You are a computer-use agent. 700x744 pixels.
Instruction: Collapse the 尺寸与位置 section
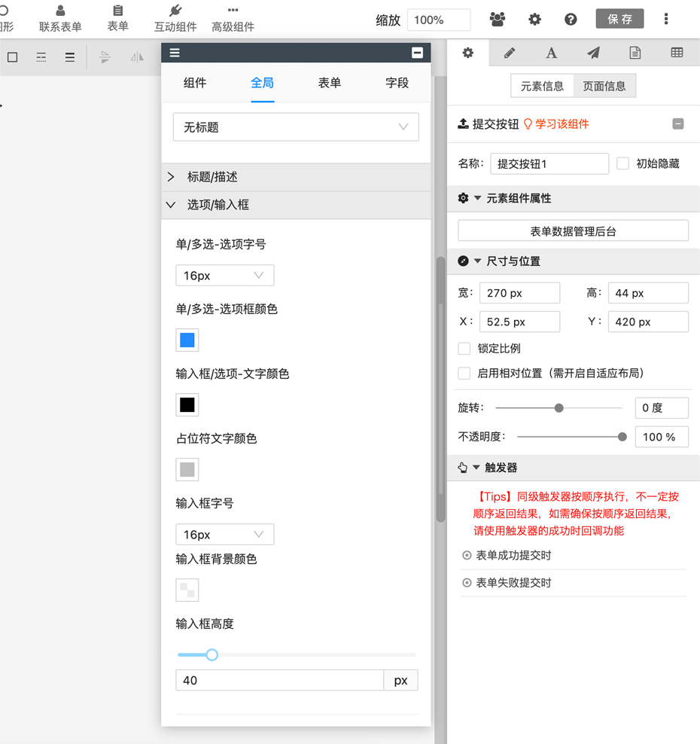tap(477, 261)
